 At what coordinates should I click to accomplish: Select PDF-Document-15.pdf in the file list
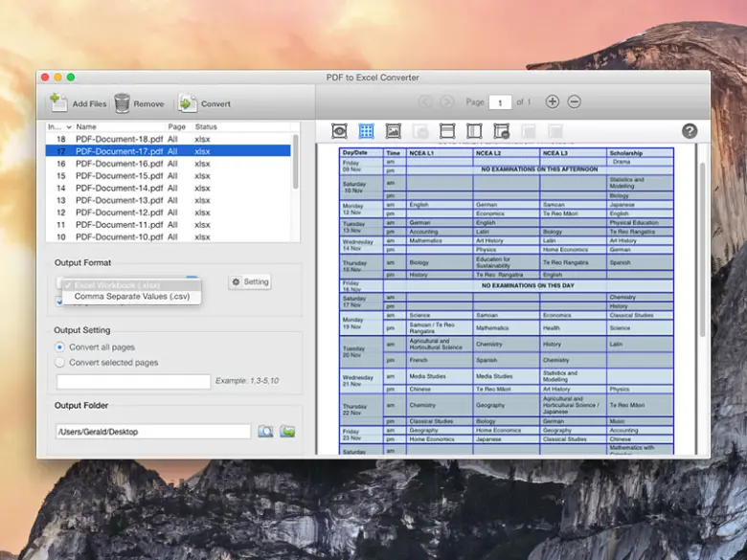tap(169, 176)
